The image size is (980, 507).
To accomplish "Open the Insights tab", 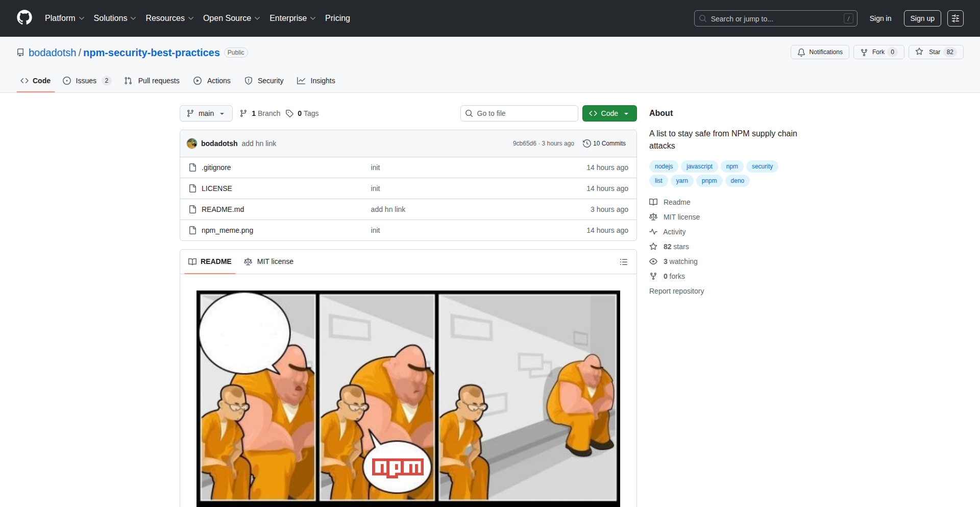I will tap(316, 81).
